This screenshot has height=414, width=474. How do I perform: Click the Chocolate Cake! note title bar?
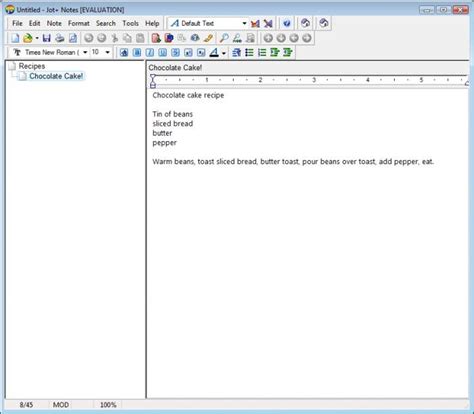pos(308,68)
